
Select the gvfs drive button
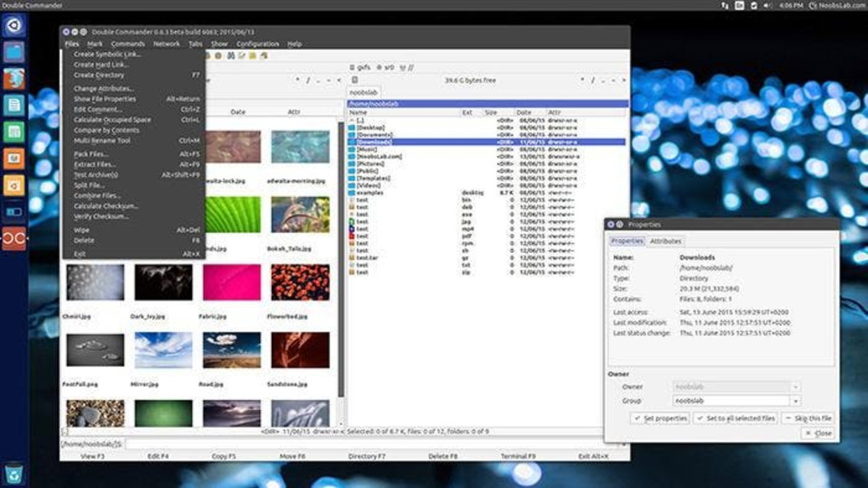point(359,67)
